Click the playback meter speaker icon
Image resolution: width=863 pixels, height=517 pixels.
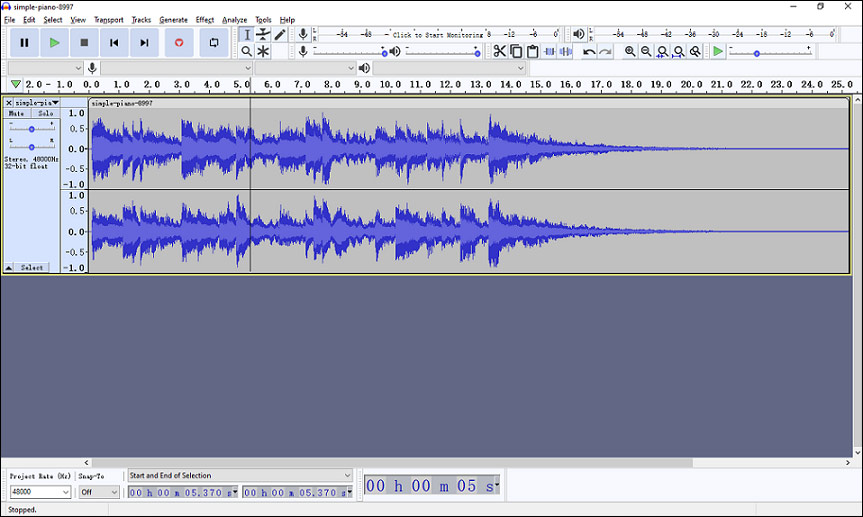click(578, 34)
